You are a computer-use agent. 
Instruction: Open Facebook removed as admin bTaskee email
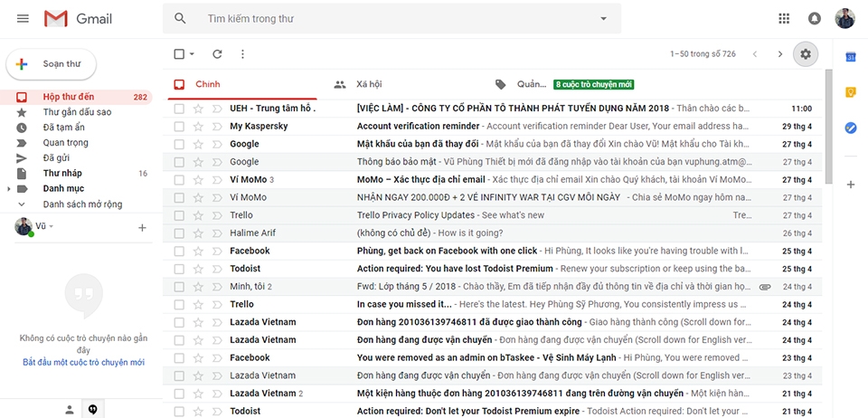coord(493,357)
